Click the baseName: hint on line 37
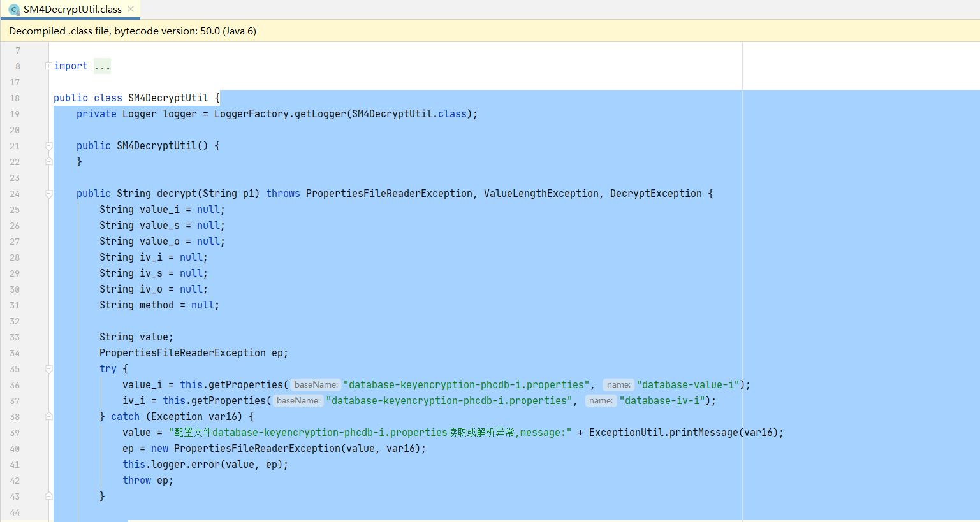 pos(298,401)
